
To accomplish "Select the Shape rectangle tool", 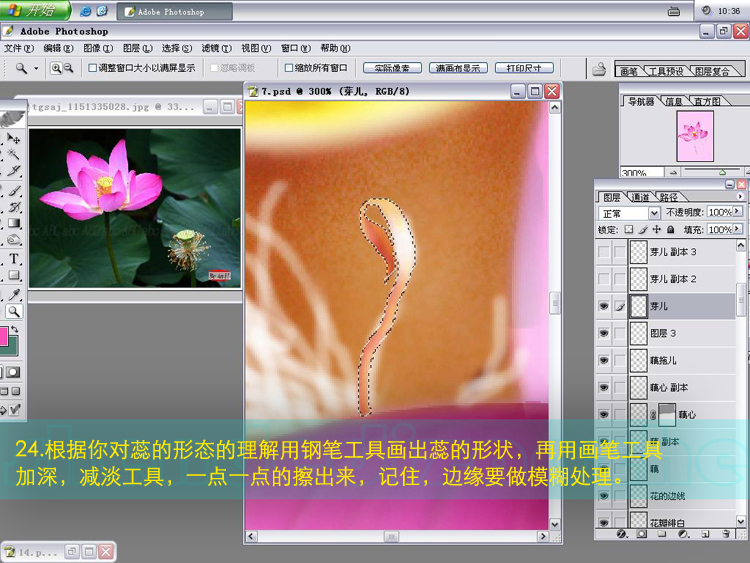I will tap(13, 276).
